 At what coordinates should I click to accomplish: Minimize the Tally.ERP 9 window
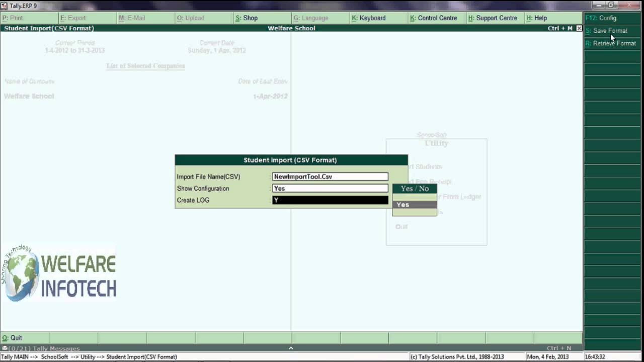[598, 5]
